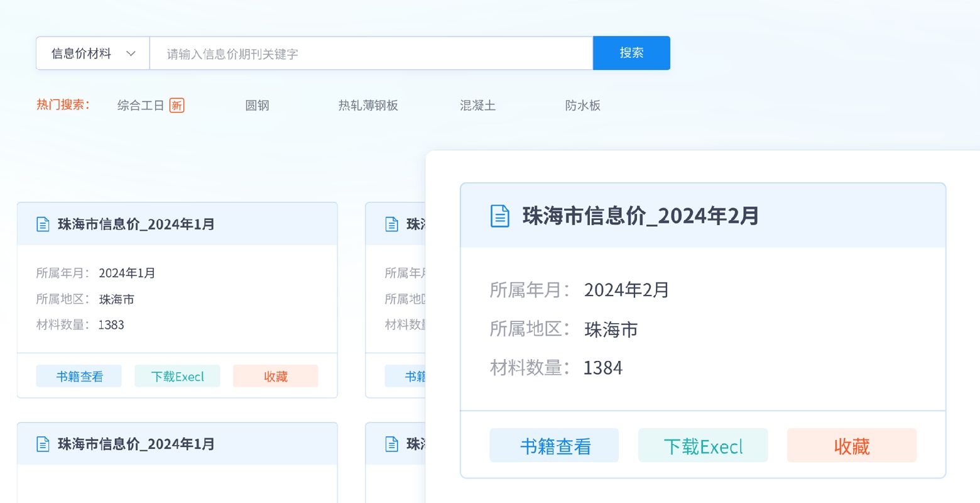The height and width of the screenshot is (503, 980).
Task: Click 下载Execl on the February card
Action: click(702, 445)
